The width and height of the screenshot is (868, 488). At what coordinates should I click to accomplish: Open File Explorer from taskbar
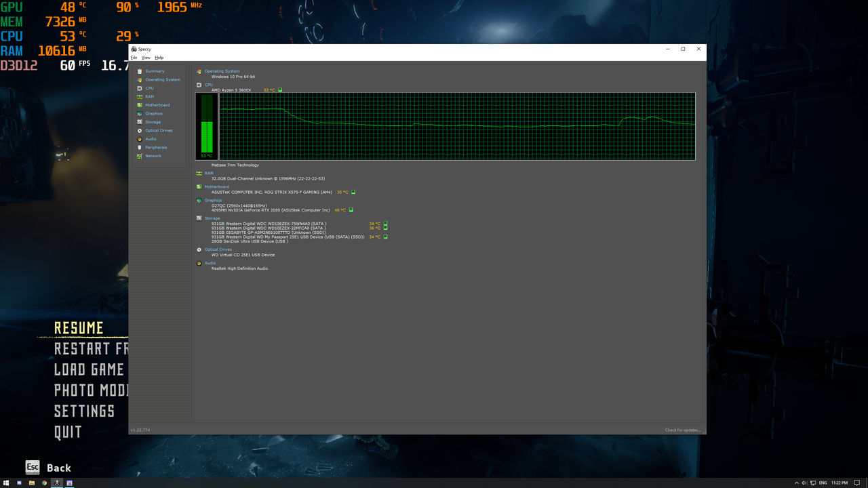(31, 483)
